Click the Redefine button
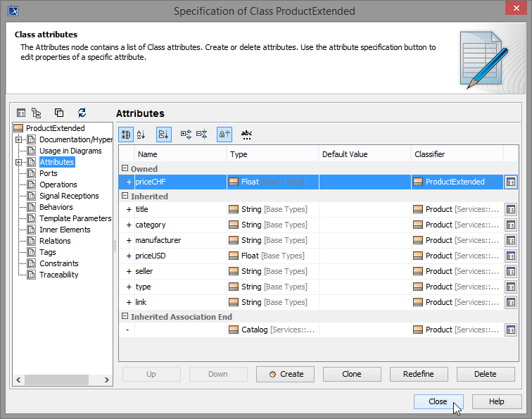 click(x=419, y=374)
